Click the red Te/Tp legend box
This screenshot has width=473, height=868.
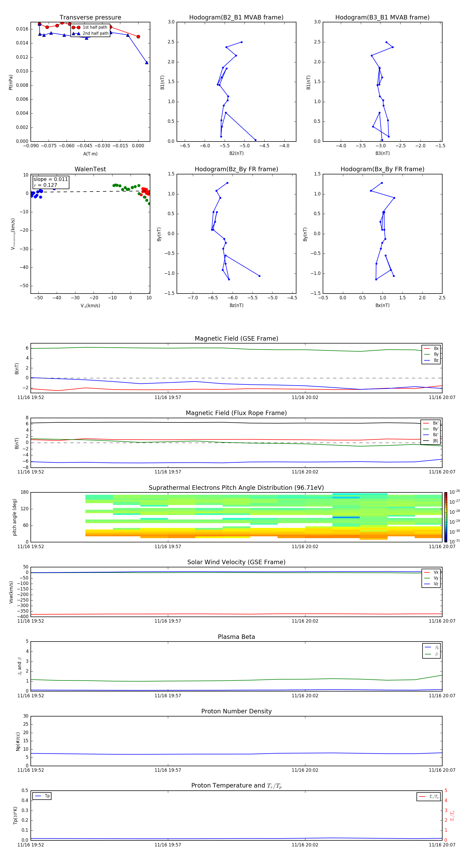click(428, 796)
